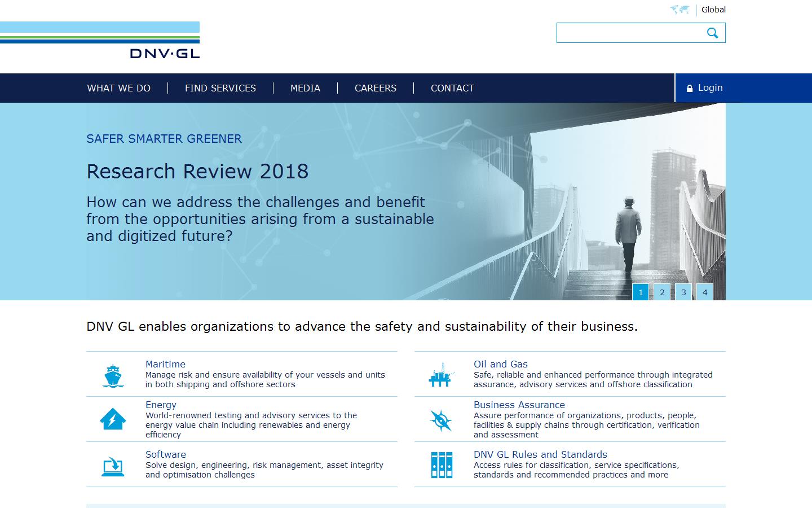The width and height of the screenshot is (812, 508).
Task: Click the Energy house lightning icon
Action: pos(113,419)
